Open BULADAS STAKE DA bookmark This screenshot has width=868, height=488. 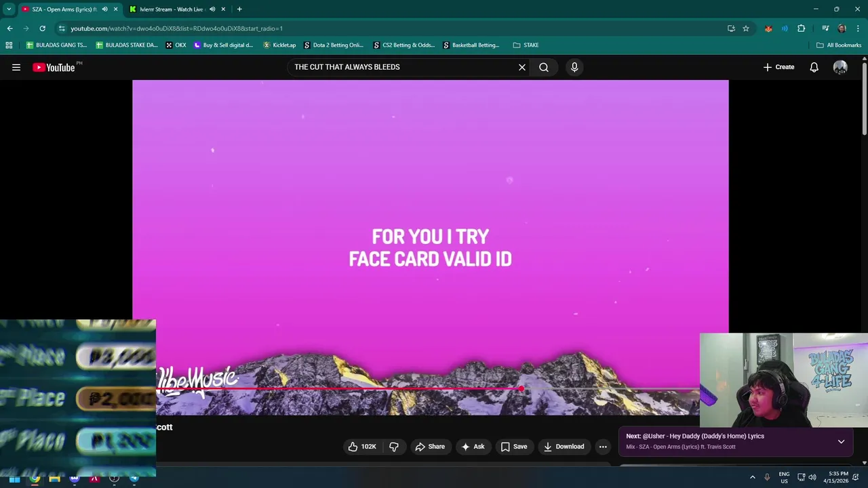tap(127, 45)
